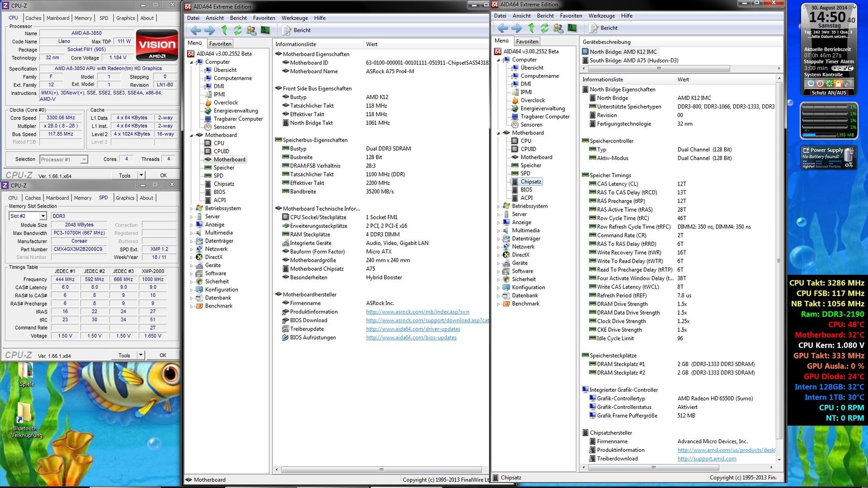Click the users icon in left AIDA64 toolbar
Viewport: 868px width, 488px height.
pos(251,30)
